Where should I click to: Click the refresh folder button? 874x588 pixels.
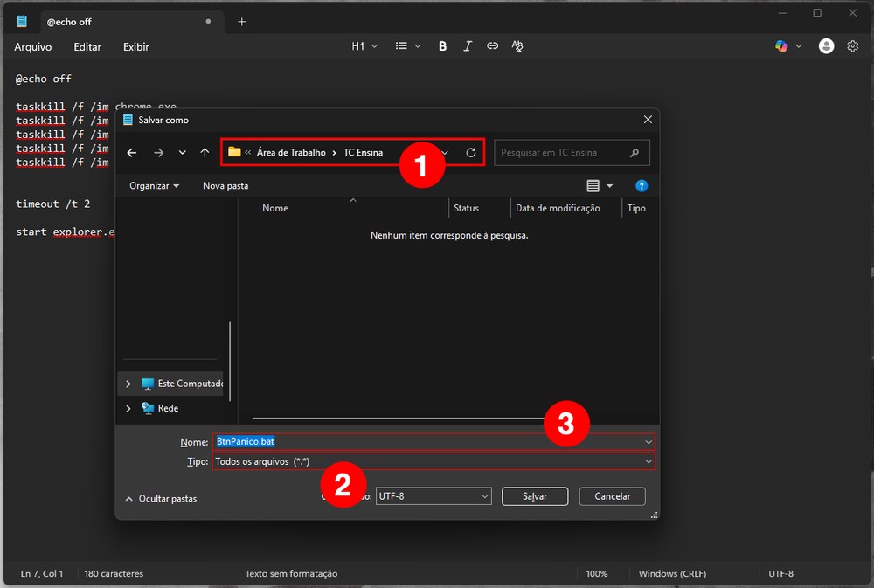470,153
